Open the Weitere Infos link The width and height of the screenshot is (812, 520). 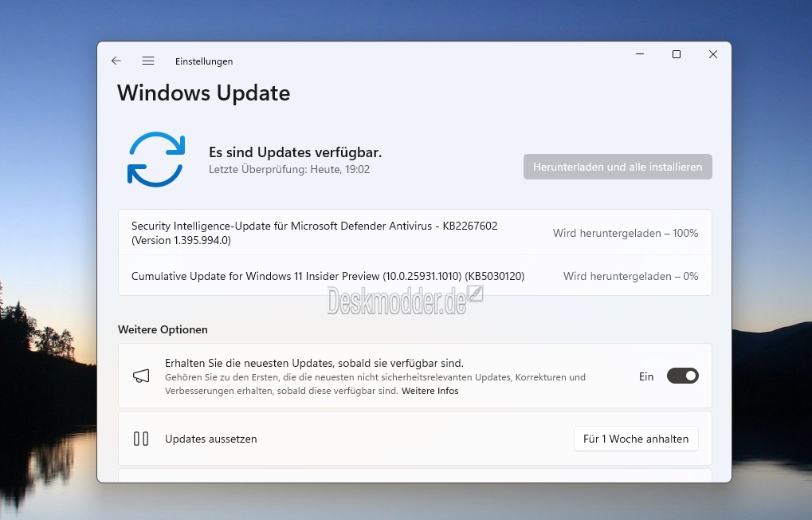pyautogui.click(x=430, y=391)
